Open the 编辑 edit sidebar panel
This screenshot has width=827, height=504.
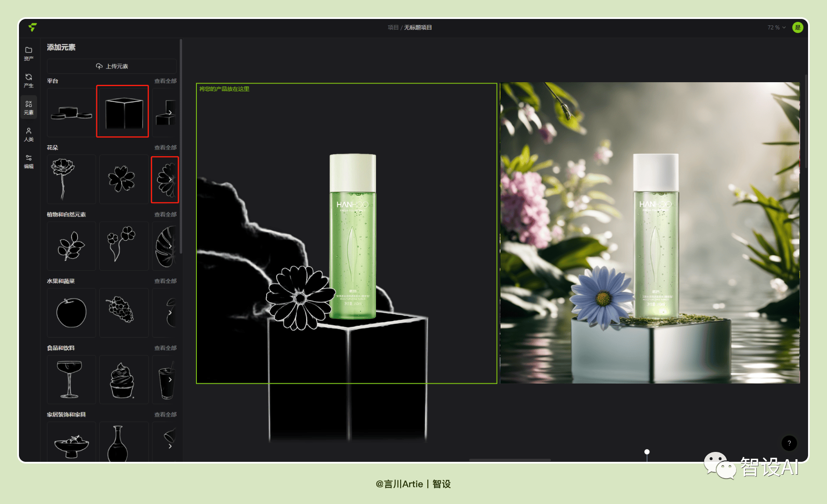[x=29, y=161]
